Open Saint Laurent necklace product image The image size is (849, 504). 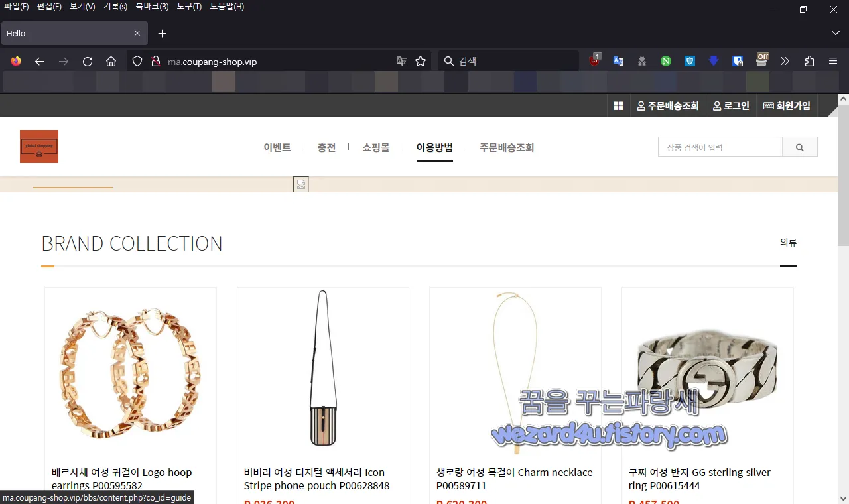515,373
